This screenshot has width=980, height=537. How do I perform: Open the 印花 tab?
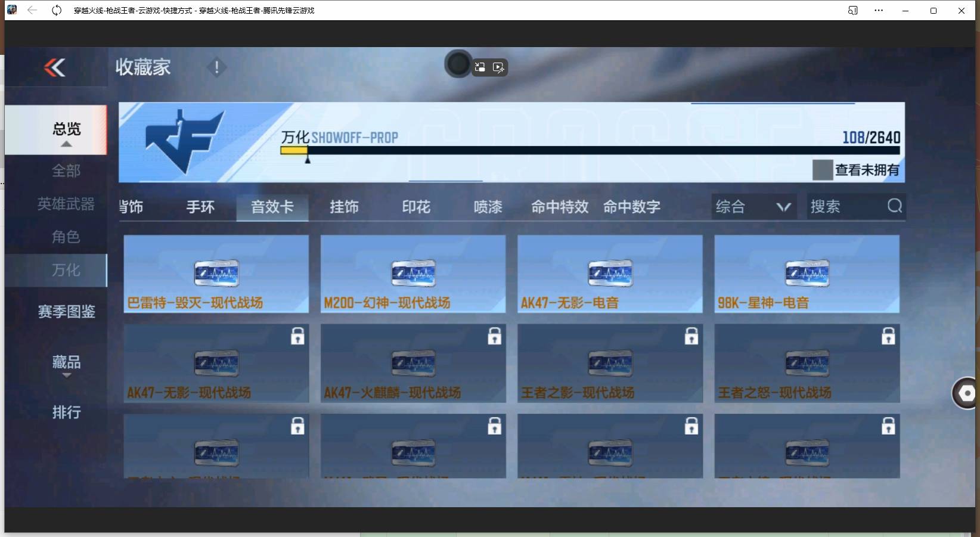416,207
